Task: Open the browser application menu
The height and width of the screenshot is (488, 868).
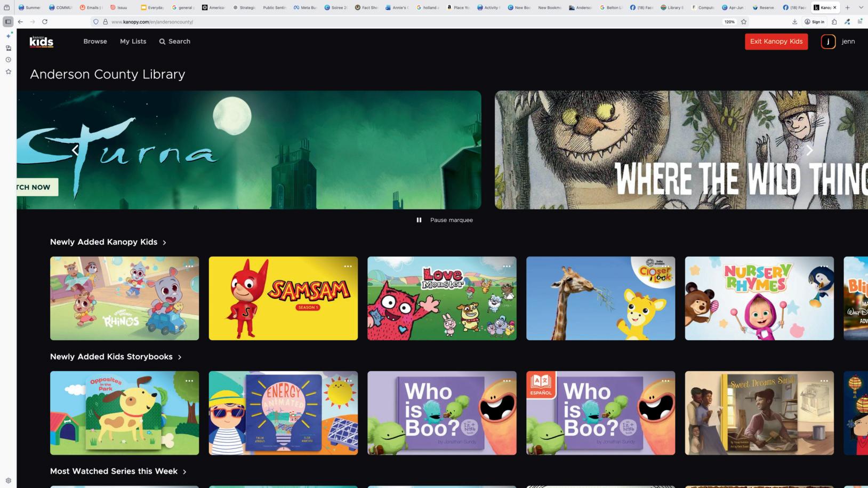Action: 860,22
